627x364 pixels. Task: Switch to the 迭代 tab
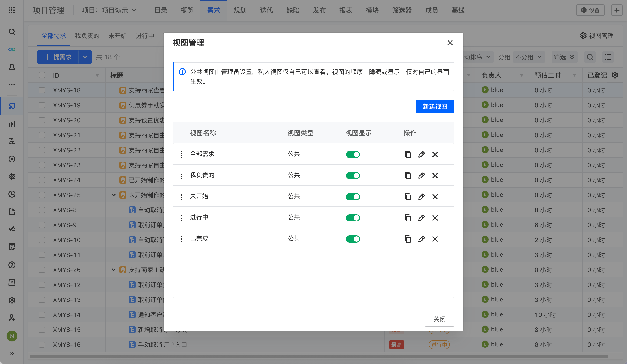click(267, 10)
